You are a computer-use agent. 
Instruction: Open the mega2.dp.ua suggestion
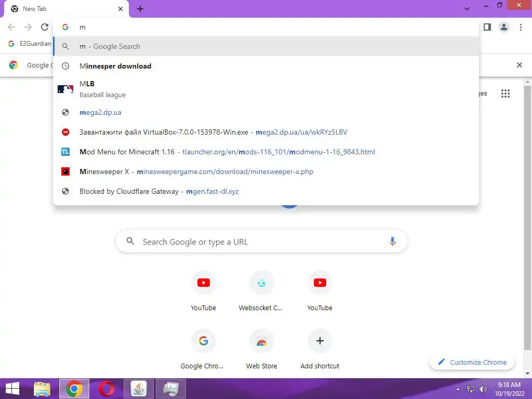[x=266, y=112]
